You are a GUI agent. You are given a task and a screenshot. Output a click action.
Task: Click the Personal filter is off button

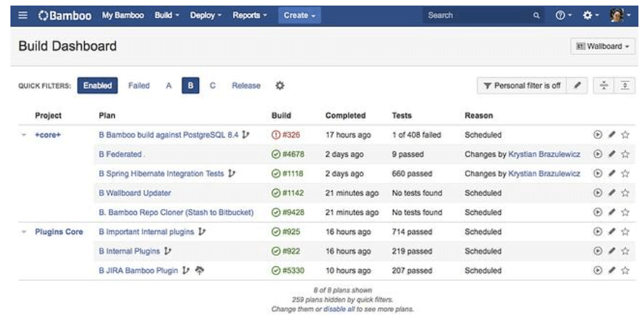(x=522, y=85)
